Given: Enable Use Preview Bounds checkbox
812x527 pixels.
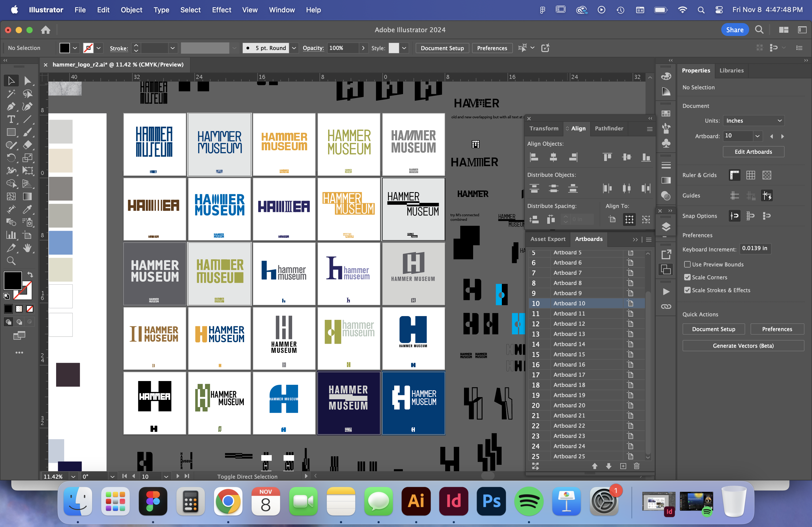Looking at the screenshot, I should tap(687, 264).
